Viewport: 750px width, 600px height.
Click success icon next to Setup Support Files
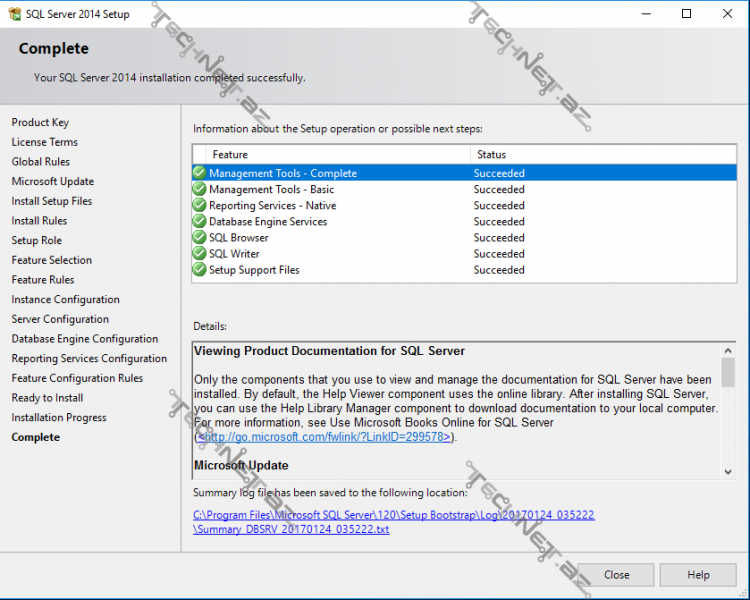(200, 269)
